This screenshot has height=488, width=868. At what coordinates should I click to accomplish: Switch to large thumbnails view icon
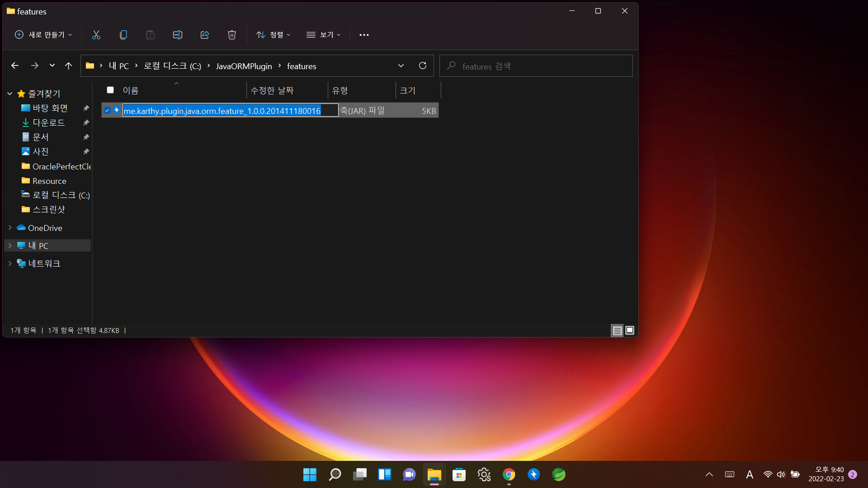point(630,331)
